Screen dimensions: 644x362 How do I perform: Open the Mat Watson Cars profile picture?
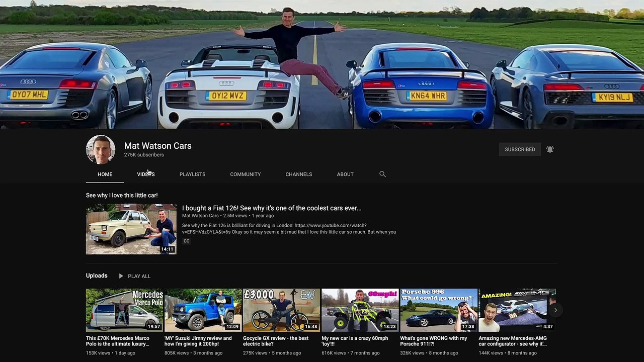(101, 149)
